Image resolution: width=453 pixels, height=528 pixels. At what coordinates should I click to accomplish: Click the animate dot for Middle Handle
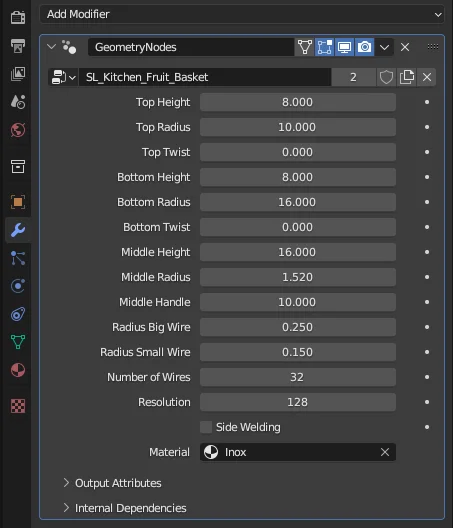coord(427,302)
